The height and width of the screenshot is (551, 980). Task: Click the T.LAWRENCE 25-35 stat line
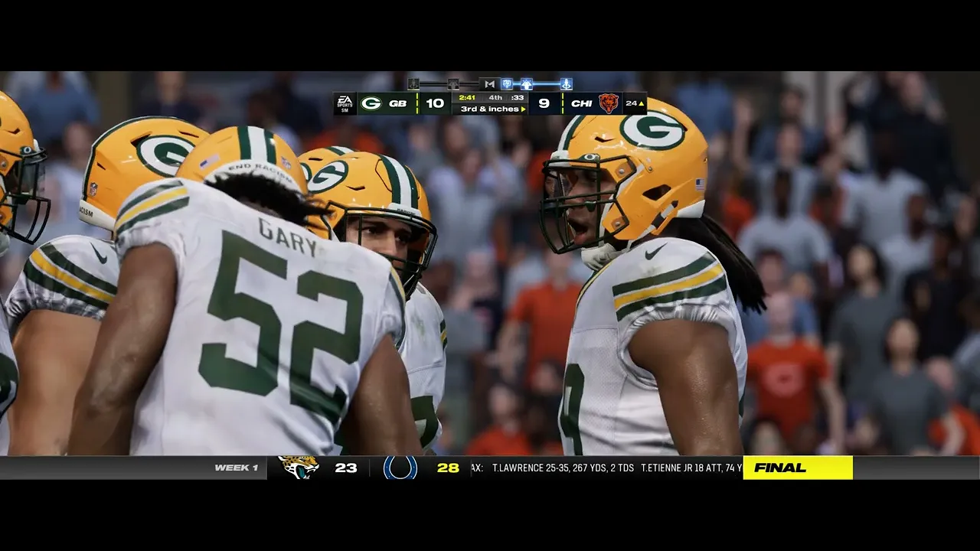[563, 468]
